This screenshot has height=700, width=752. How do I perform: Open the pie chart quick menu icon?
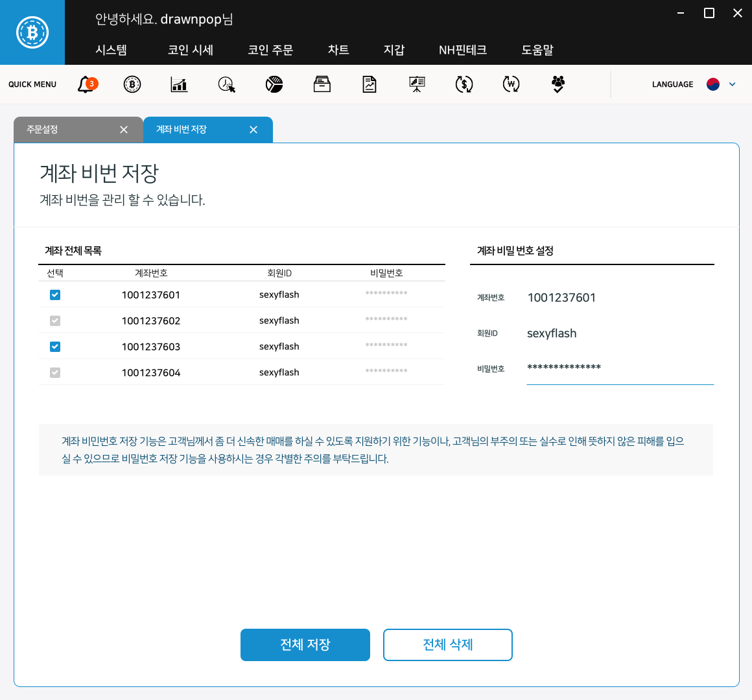(274, 84)
